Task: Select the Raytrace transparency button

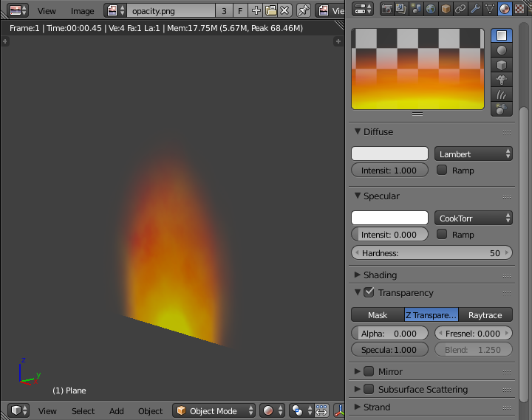Action: (485, 315)
